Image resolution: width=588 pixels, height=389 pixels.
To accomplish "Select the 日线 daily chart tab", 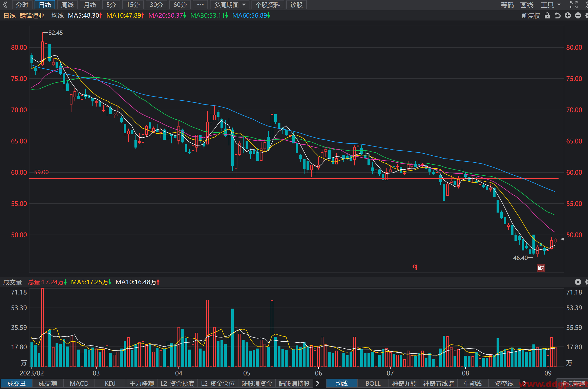I will point(45,5).
